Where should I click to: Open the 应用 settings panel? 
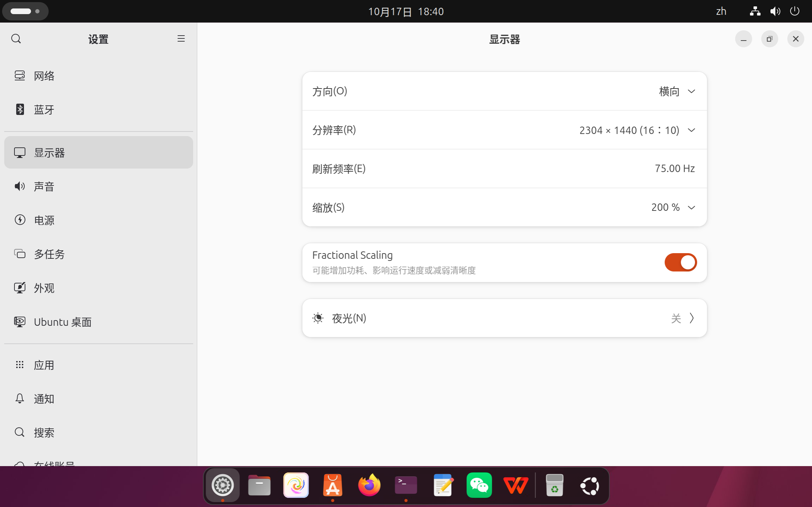point(99,365)
